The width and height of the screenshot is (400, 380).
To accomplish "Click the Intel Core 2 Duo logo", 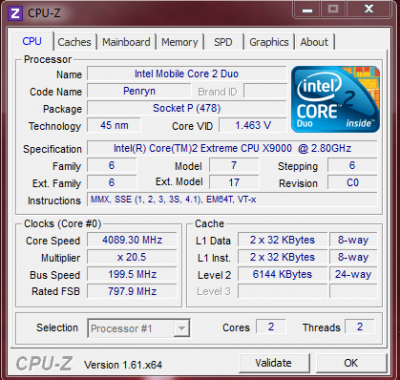I will (x=335, y=99).
